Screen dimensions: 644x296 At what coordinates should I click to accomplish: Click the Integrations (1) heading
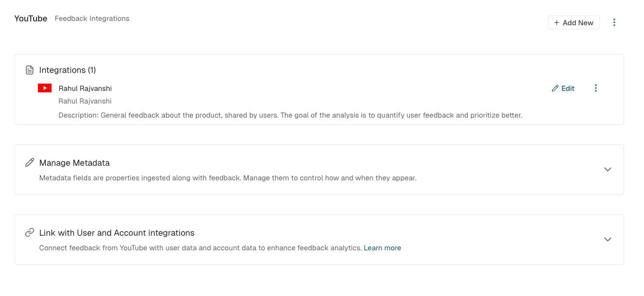68,70
